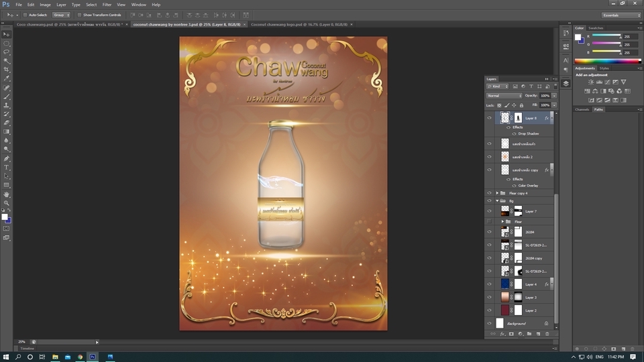Select the Elliptical Marquee tool
Image resolution: width=644 pixels, height=362 pixels.
6,44
